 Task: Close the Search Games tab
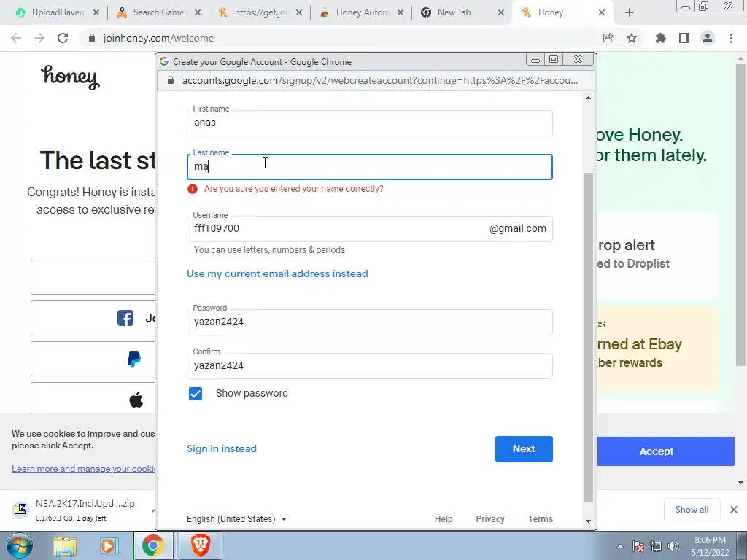[198, 13]
